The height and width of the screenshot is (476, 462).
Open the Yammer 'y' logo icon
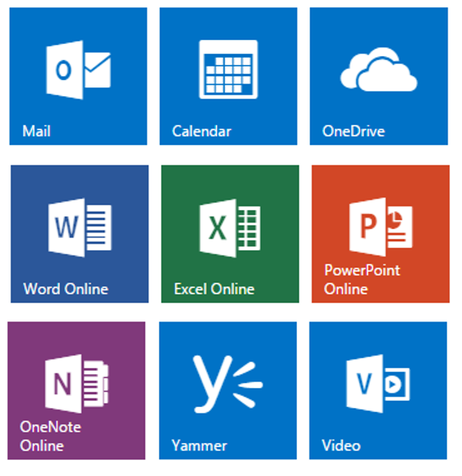pyautogui.click(x=228, y=384)
